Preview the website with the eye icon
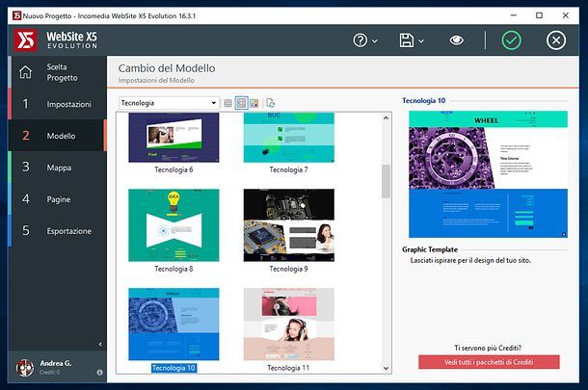588x390 pixels. tap(456, 40)
